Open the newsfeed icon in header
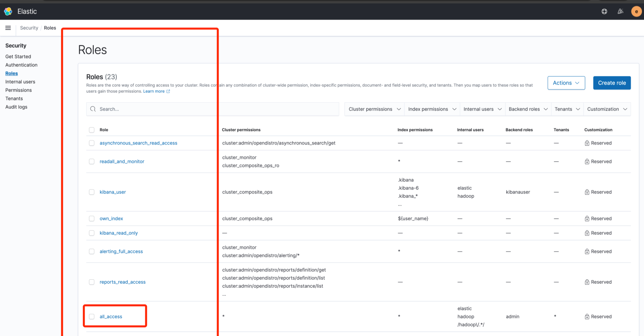The width and height of the screenshot is (644, 336). coord(620,12)
